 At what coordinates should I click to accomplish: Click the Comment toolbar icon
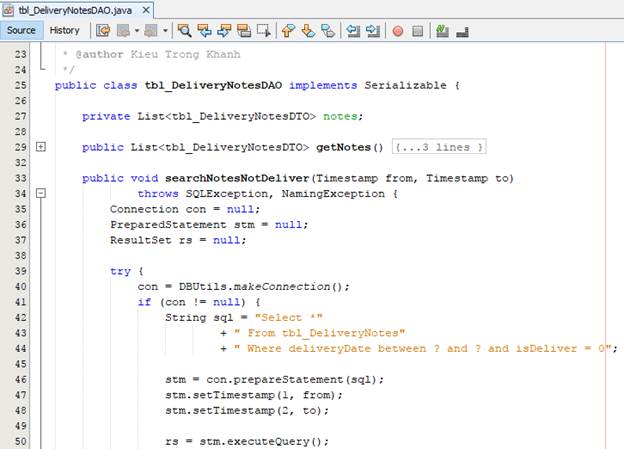(x=442, y=31)
